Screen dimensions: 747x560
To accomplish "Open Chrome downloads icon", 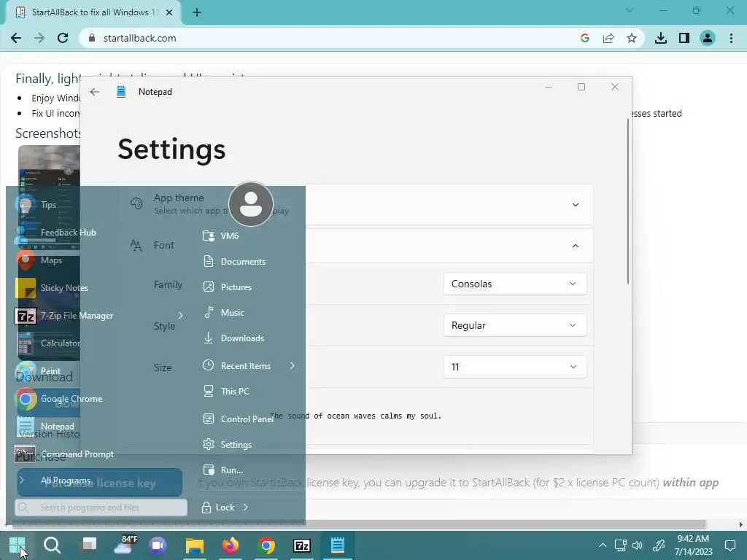I will 661,38.
